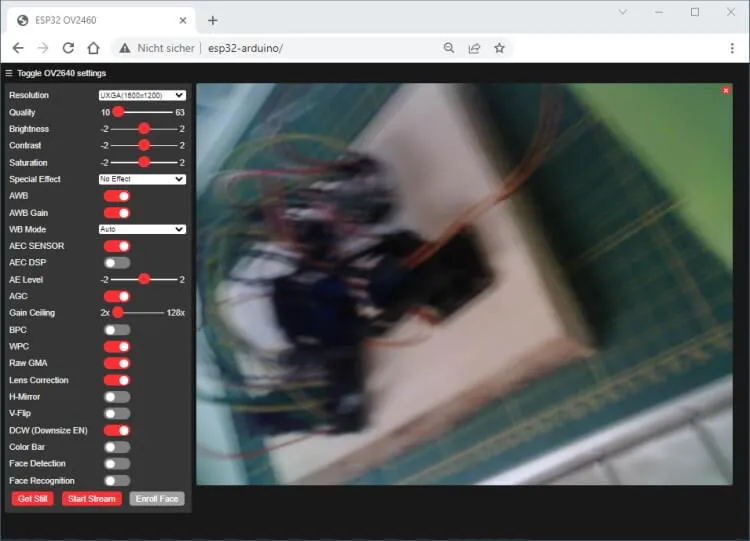Image resolution: width=750 pixels, height=541 pixels.
Task: Expand the Special Effect dropdown
Action: click(142, 179)
